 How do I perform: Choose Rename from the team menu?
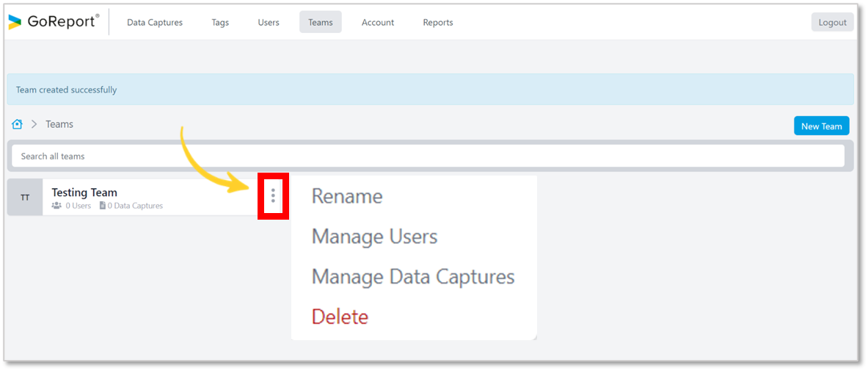point(347,195)
